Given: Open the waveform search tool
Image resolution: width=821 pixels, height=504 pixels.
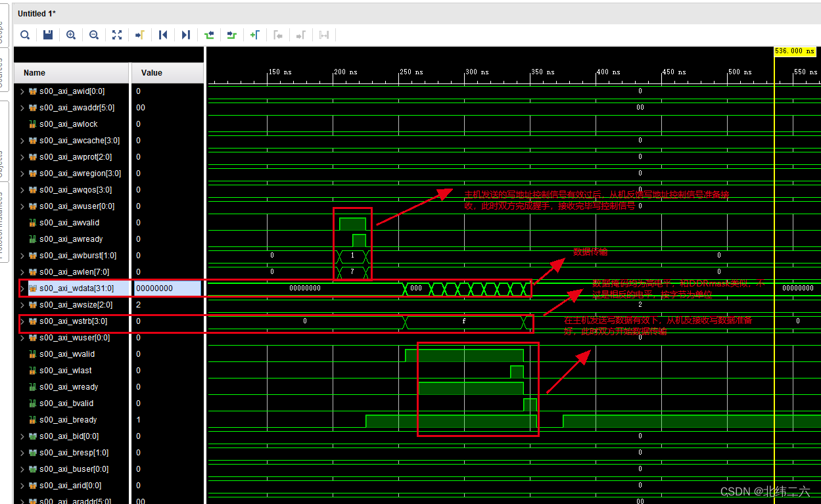Looking at the screenshot, I should point(24,35).
